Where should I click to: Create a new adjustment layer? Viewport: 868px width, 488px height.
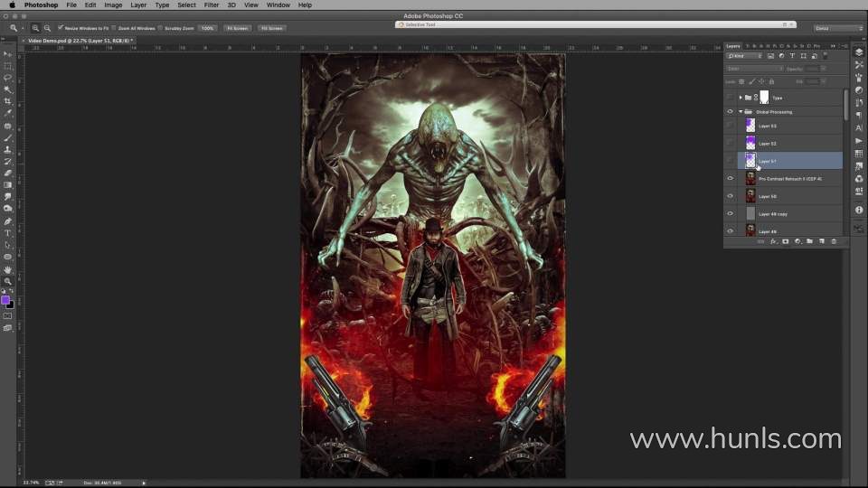click(x=797, y=241)
